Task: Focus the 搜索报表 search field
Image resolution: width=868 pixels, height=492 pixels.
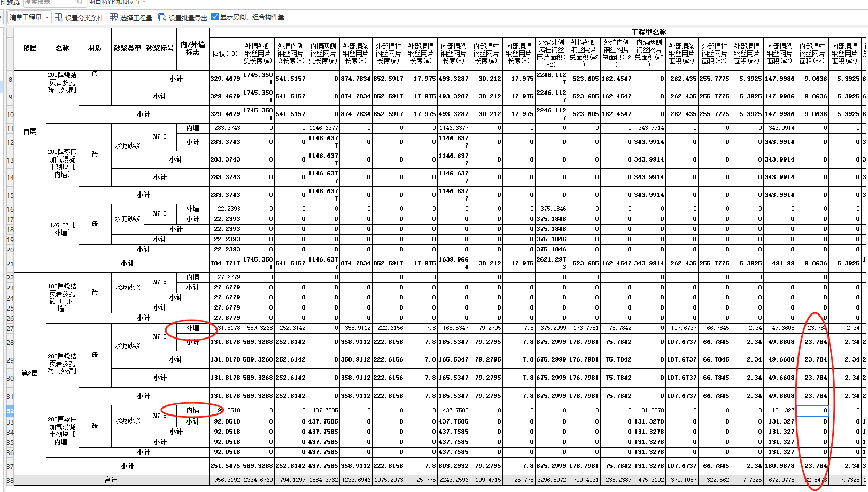Action: 55,2
